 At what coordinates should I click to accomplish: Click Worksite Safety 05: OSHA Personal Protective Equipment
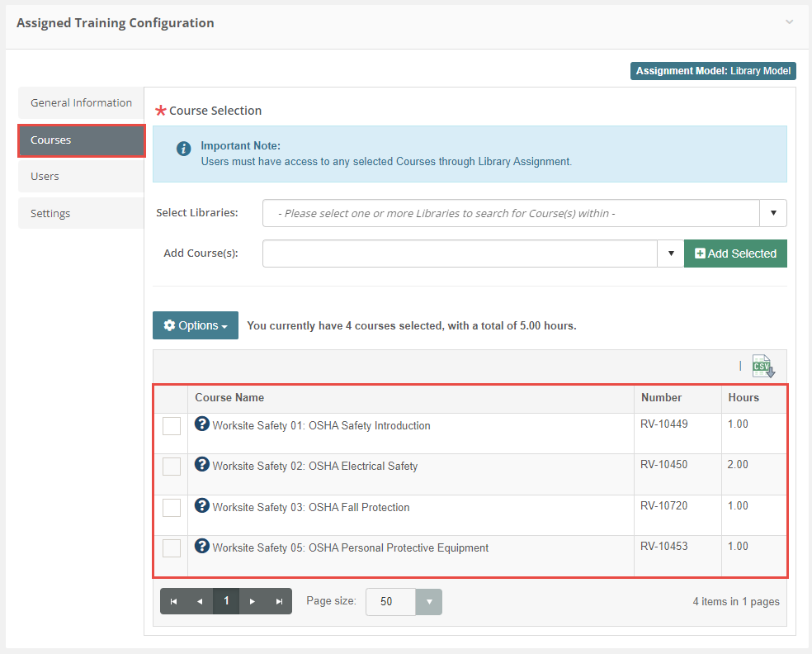coord(351,547)
